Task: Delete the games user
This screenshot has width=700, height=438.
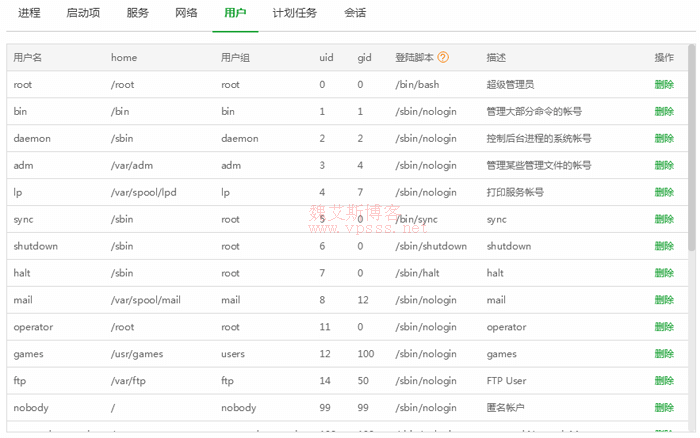Action: (664, 354)
